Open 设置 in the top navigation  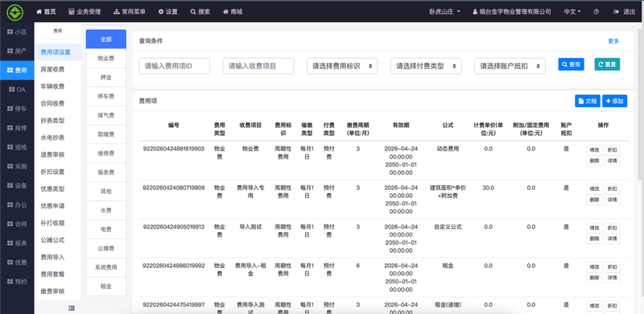click(x=168, y=12)
